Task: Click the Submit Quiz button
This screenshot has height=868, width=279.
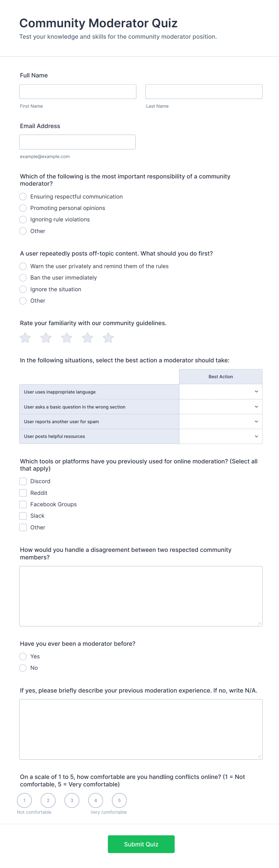Action: [141, 844]
